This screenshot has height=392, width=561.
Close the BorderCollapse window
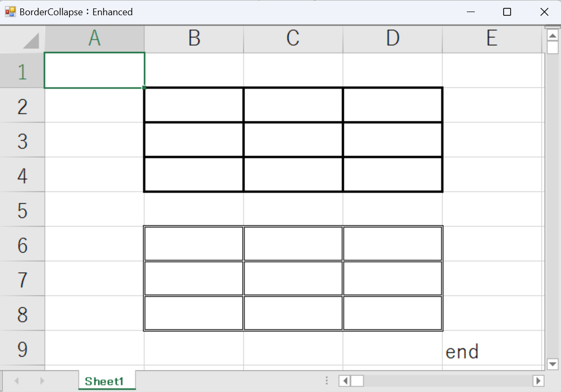pyautogui.click(x=544, y=12)
